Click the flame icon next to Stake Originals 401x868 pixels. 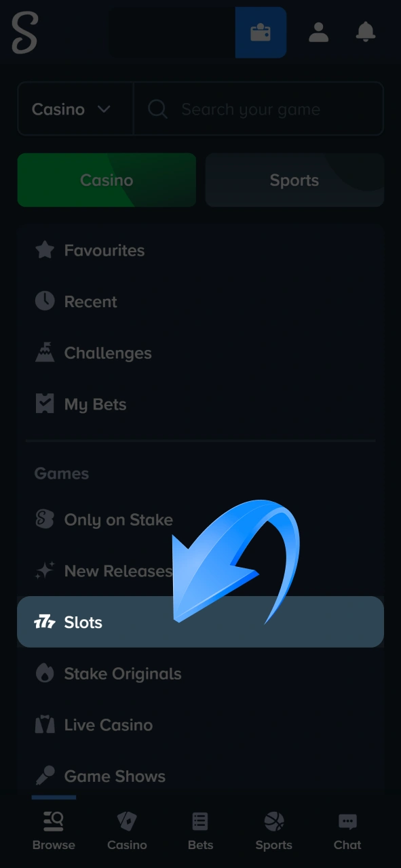click(43, 673)
